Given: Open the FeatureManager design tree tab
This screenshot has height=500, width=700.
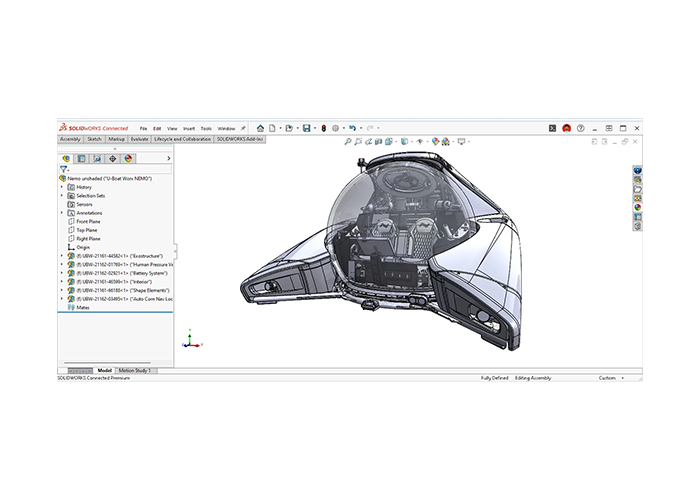Looking at the screenshot, I should pos(66,158).
